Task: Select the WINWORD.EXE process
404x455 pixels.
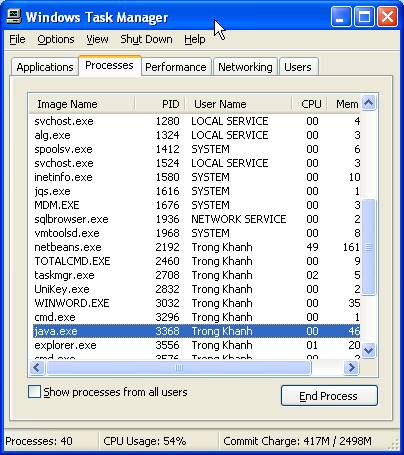Action: pos(197,303)
